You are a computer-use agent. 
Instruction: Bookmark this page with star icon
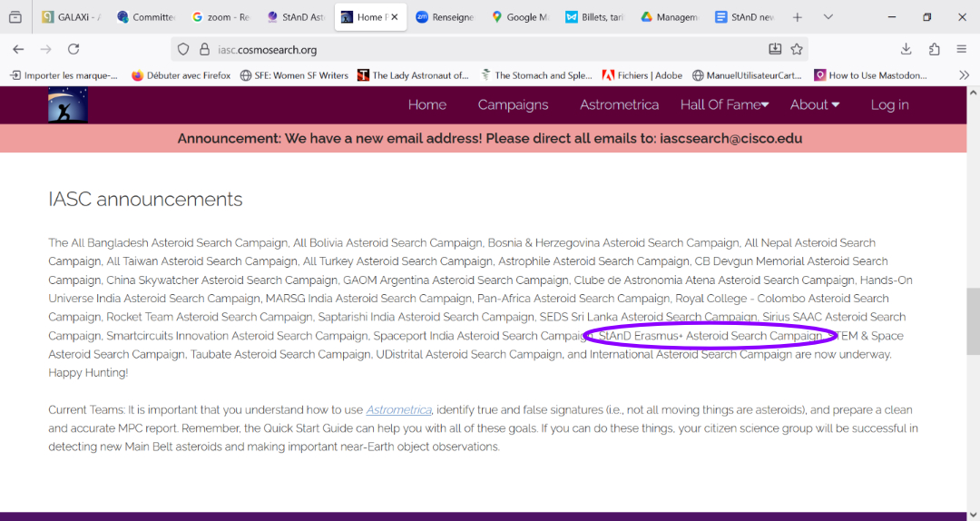[x=797, y=49]
